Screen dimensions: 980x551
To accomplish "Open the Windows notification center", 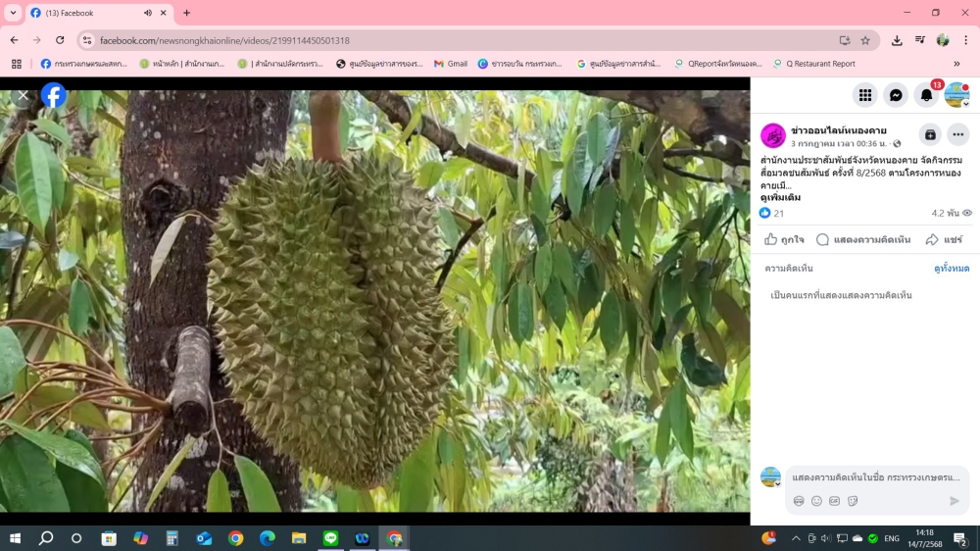I will 961,538.
